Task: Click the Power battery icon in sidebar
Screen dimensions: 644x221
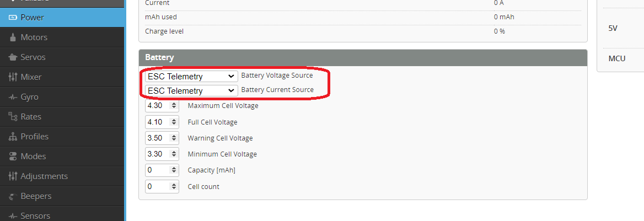Action: pyautogui.click(x=13, y=18)
